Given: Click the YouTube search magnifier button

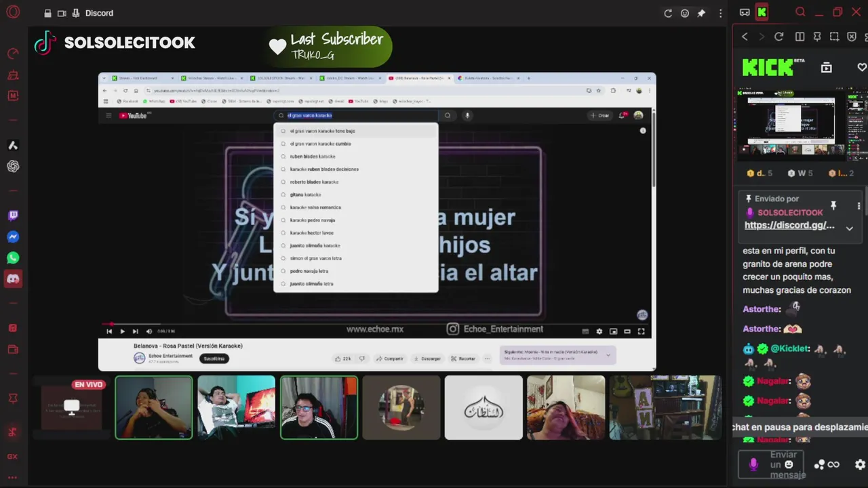Looking at the screenshot, I should [448, 115].
